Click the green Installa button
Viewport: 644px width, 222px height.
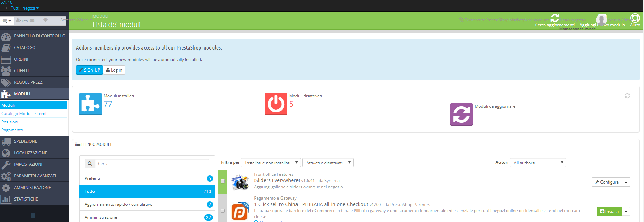click(x=609, y=212)
